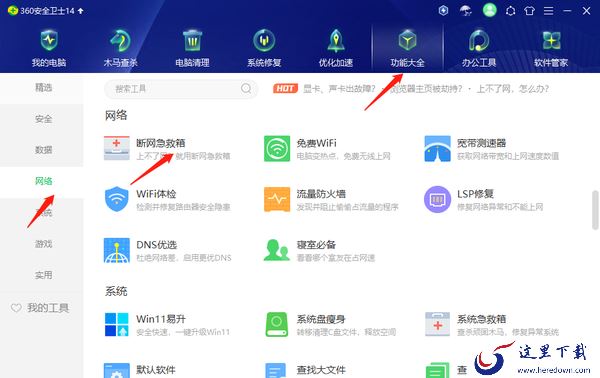Click the search magnifier icon
Screen dimensions: 600x378
pos(246,89)
